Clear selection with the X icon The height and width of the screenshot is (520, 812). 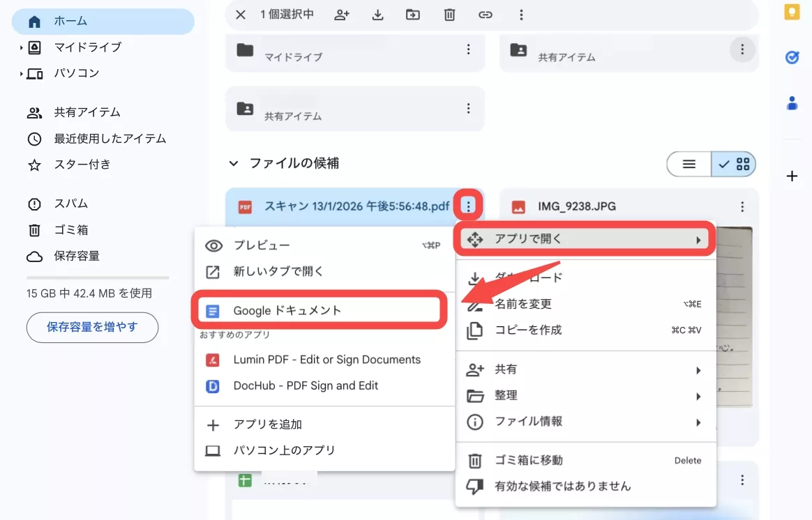tap(240, 15)
